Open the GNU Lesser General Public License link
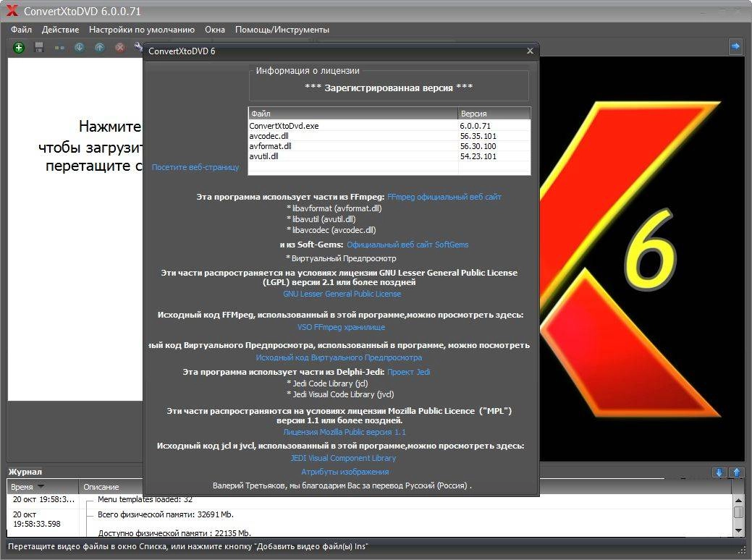Screen dimensions: 752x560 [342, 294]
